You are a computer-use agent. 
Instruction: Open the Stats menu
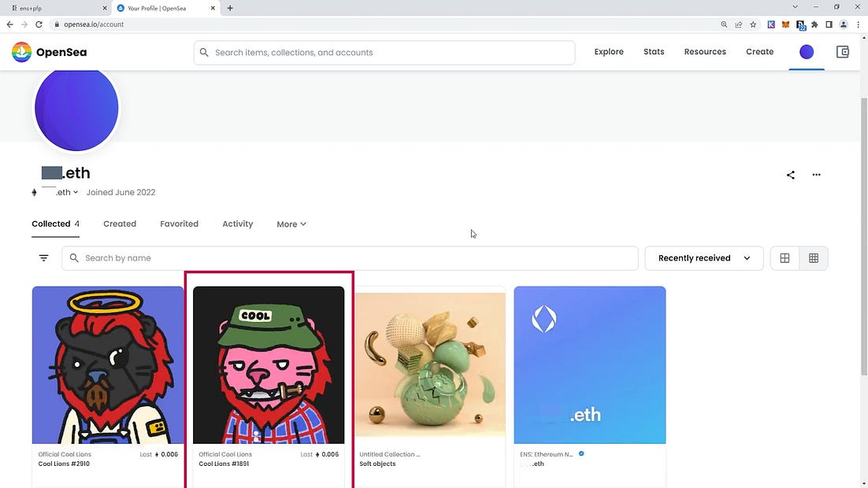[x=654, y=51]
